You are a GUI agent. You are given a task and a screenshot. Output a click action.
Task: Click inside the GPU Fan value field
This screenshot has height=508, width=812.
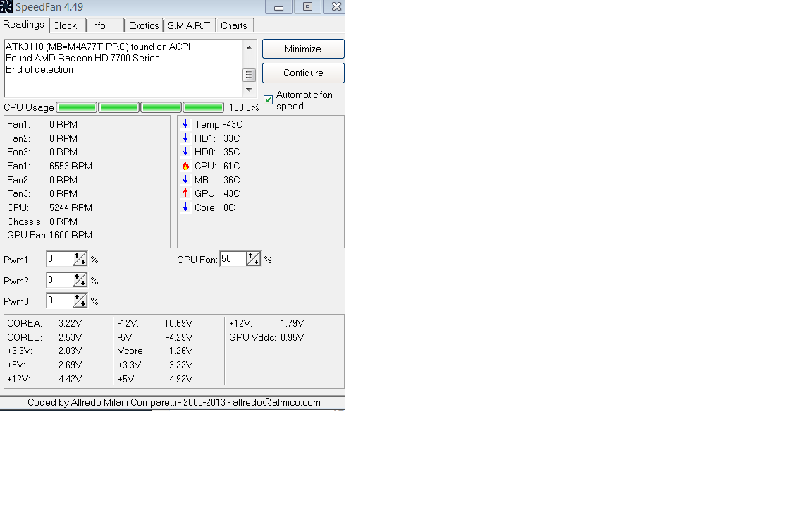(x=233, y=259)
